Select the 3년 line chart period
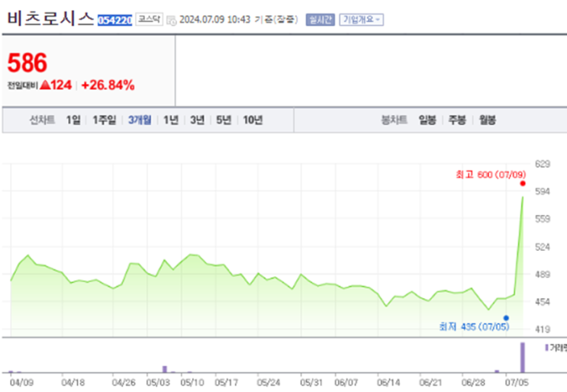 click(x=198, y=120)
